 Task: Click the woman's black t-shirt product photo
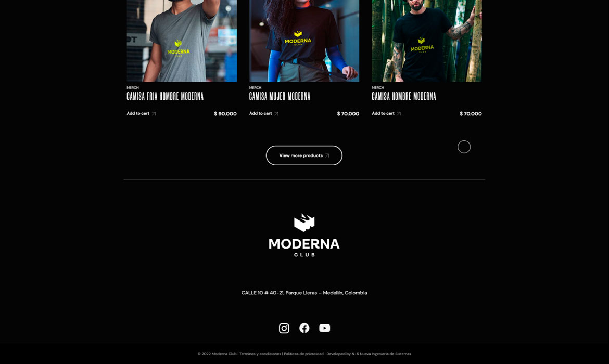tap(304, 41)
